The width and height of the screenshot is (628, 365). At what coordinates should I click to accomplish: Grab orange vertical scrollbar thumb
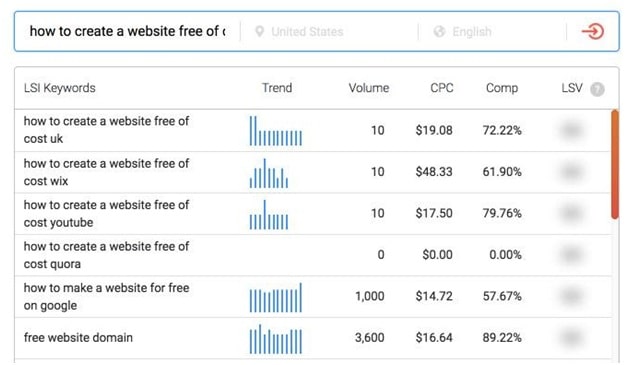(x=615, y=164)
